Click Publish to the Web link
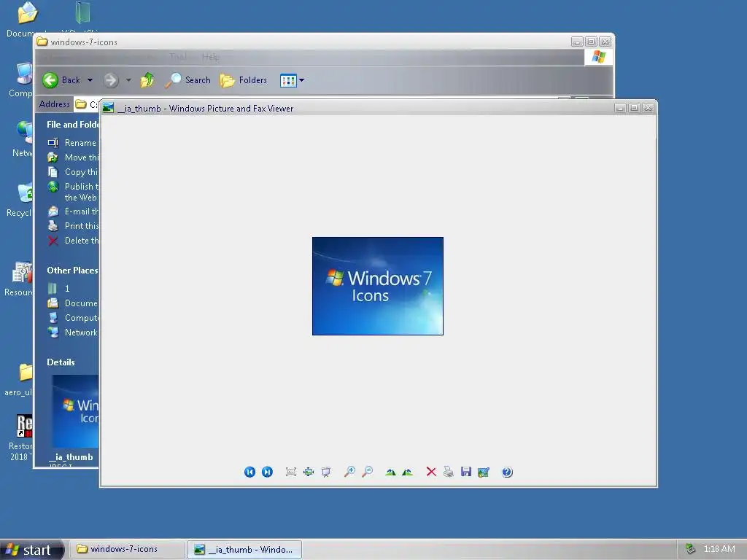 [73, 192]
